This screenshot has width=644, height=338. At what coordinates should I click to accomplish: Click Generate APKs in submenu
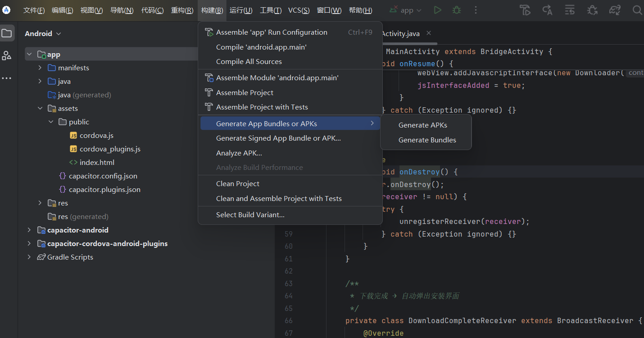coord(426,125)
